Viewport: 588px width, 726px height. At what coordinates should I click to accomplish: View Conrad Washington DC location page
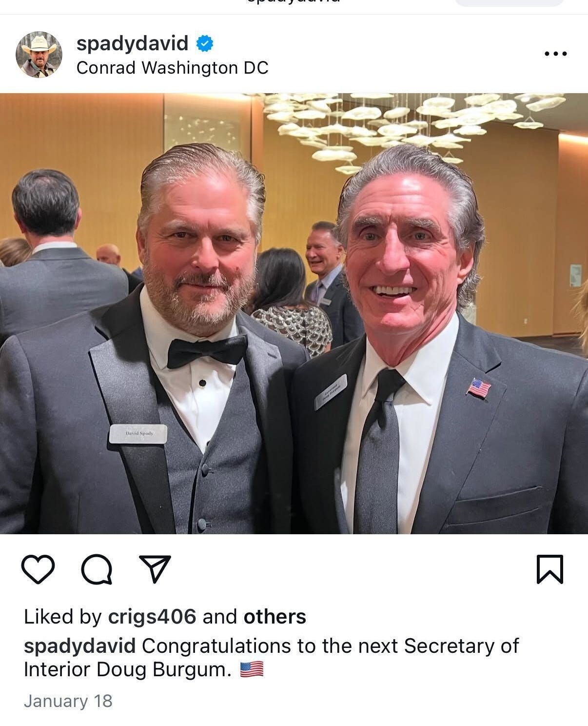click(172, 68)
